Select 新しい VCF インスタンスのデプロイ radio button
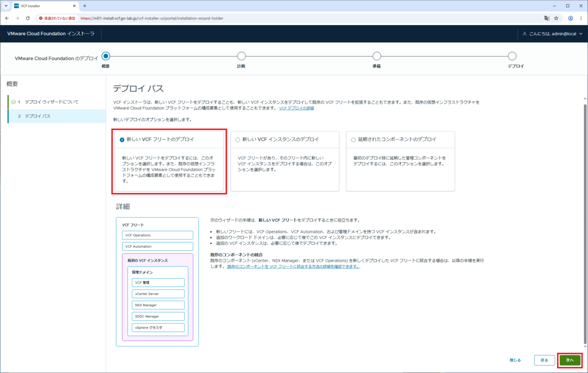Screen dimensions: 588x373 click(238, 140)
